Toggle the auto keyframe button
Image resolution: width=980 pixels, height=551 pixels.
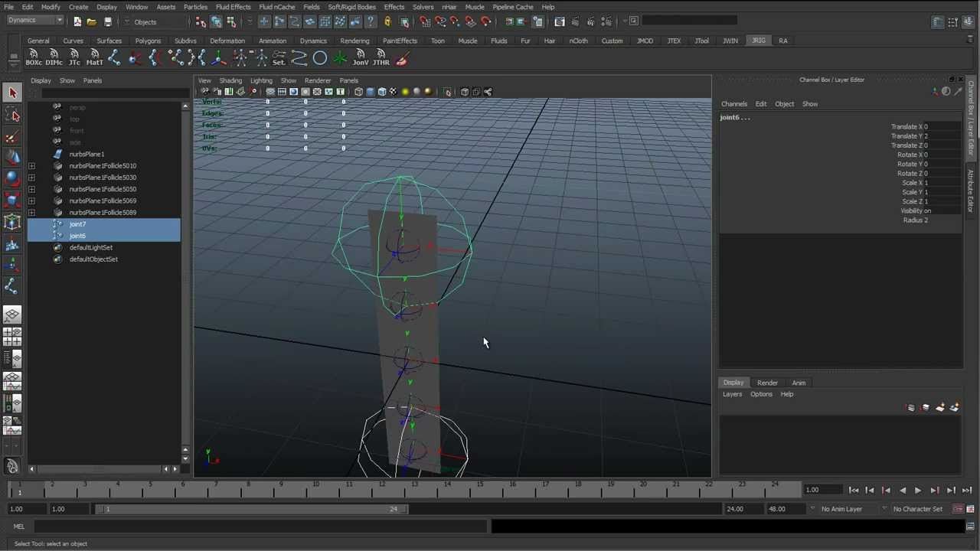pyautogui.click(x=958, y=509)
